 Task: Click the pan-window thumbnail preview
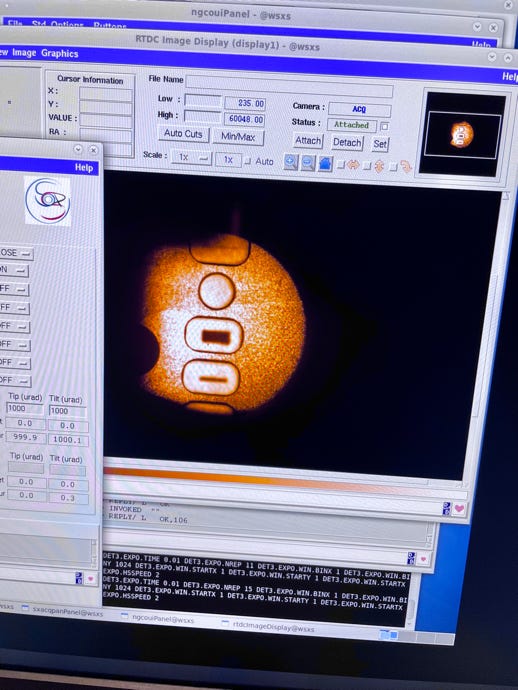click(x=462, y=134)
